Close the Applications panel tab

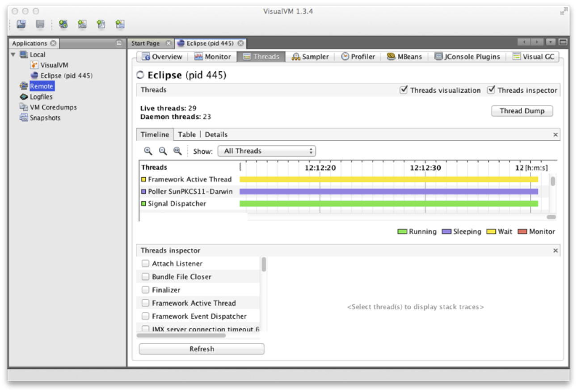[x=53, y=43]
